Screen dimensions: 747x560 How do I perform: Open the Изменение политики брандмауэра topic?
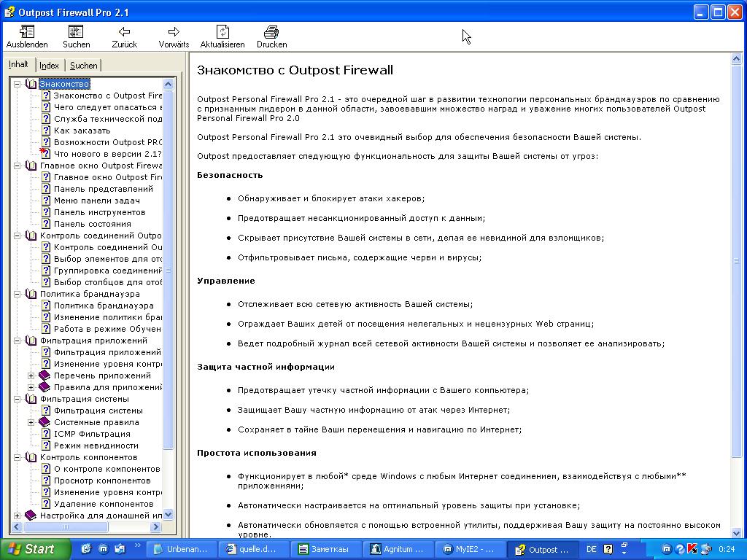point(108,317)
